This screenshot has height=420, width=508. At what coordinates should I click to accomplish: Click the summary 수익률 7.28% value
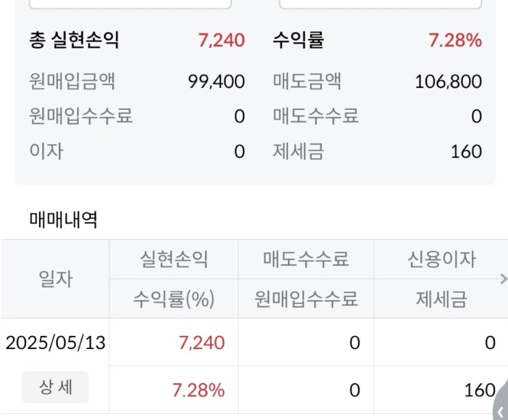point(455,40)
